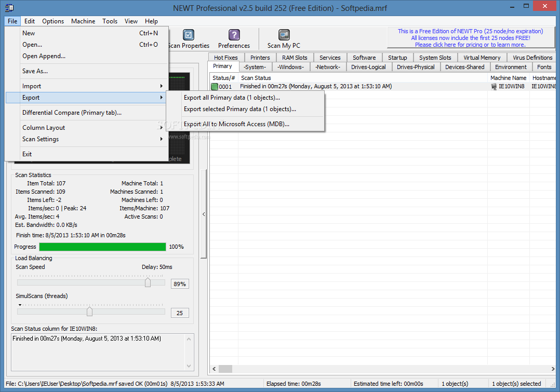Image resolution: width=560 pixels, height=392 pixels.
Task: Select Export selected Primary data (1 objects)...
Action: 245,109
